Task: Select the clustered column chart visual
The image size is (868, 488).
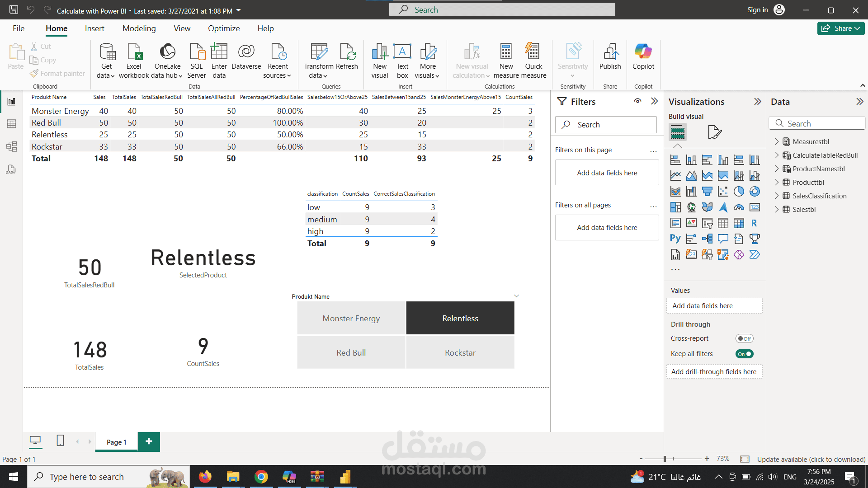Action: pyautogui.click(x=723, y=160)
